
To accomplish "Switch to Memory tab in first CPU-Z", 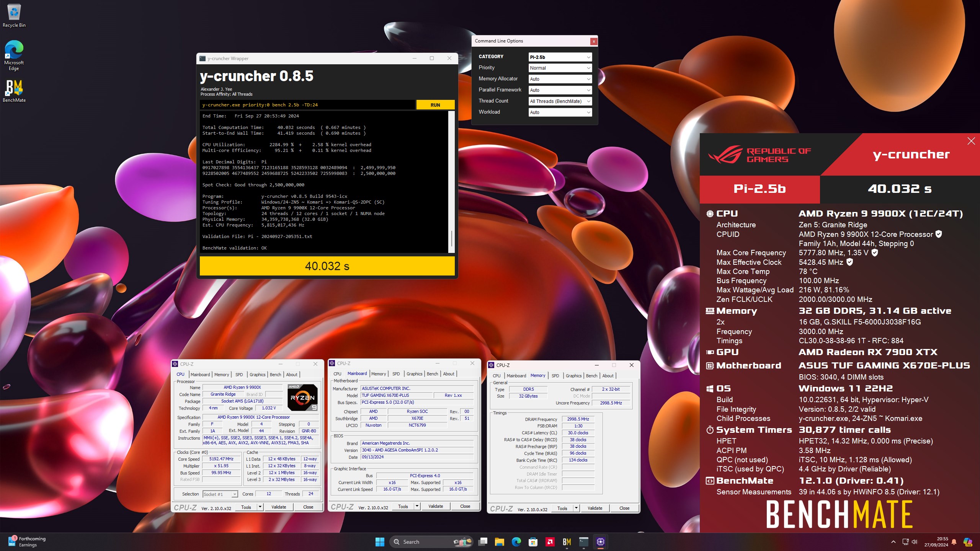I will click(x=222, y=375).
